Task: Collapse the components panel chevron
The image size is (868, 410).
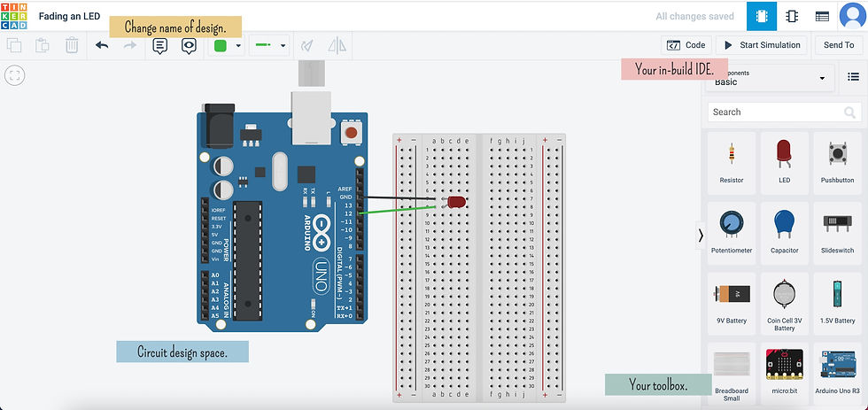Action: tap(701, 236)
